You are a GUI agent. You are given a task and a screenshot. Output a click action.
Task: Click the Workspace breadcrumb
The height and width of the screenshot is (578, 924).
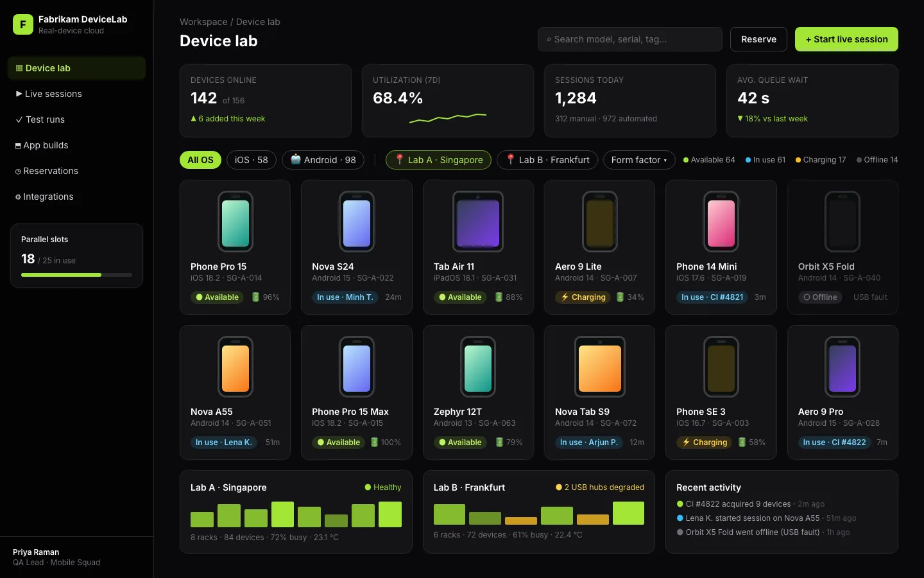click(203, 22)
